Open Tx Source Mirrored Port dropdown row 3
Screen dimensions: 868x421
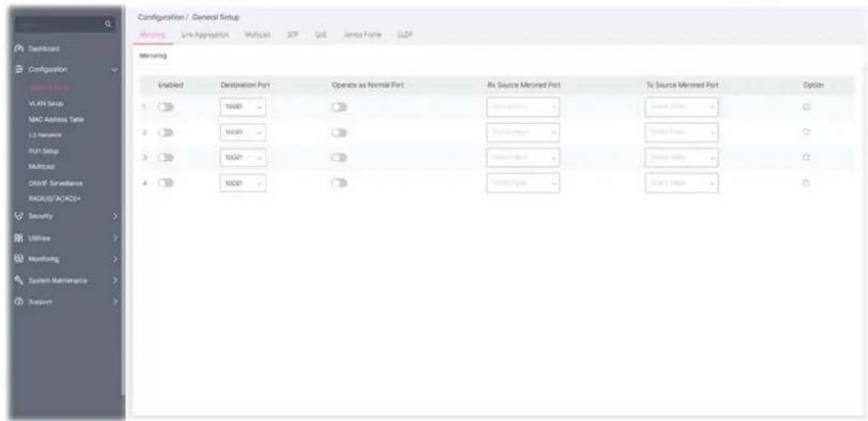(x=681, y=158)
